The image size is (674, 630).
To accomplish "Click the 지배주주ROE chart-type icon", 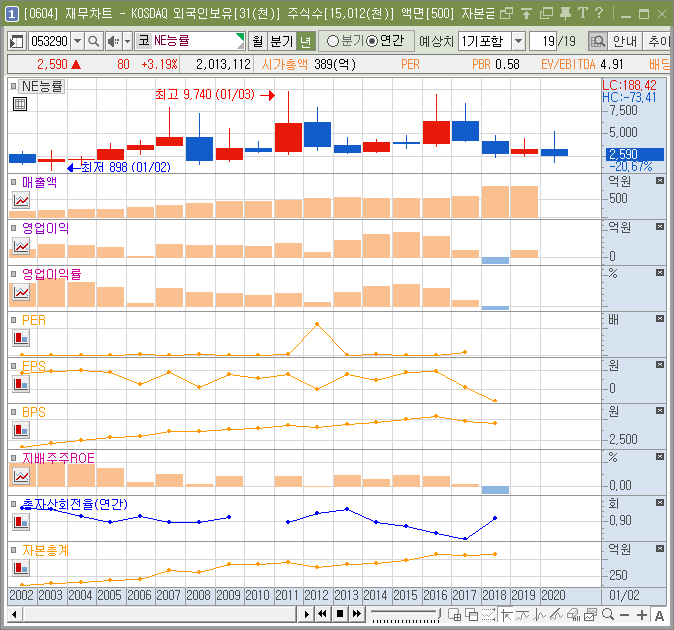I will (x=21, y=476).
